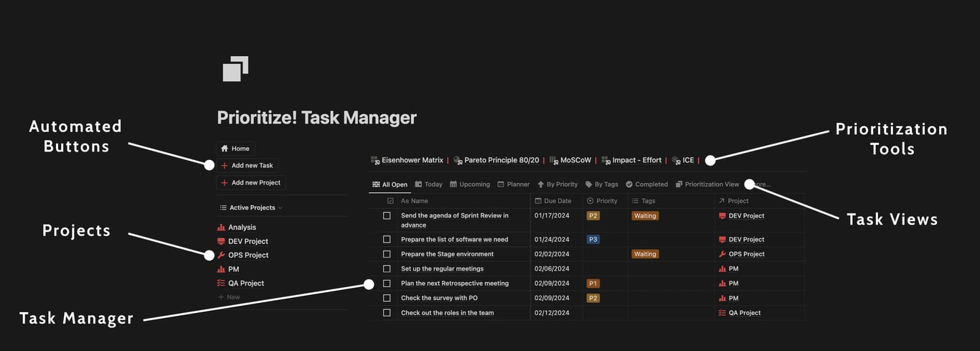
Task: Click the Home icon button
Action: point(225,149)
